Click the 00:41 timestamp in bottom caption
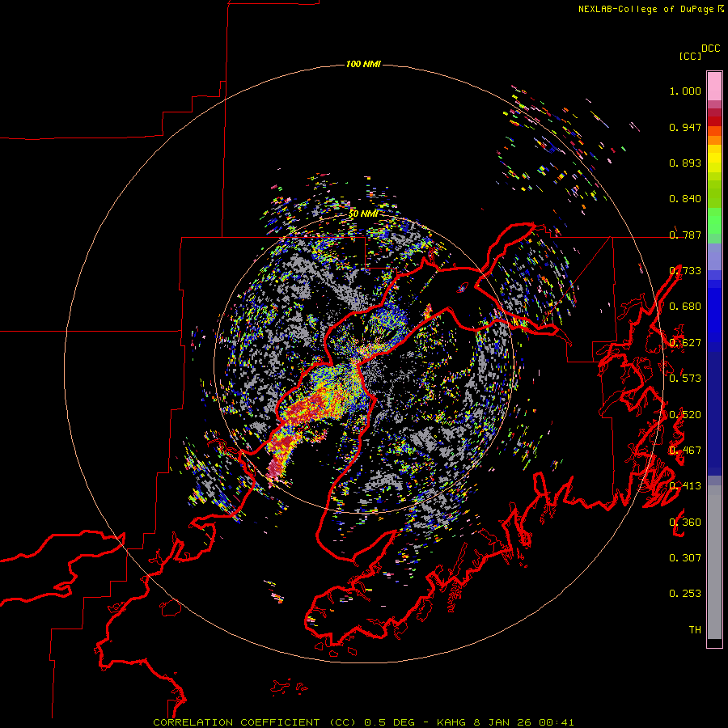Screen dimensions: 728x728 pos(557,722)
